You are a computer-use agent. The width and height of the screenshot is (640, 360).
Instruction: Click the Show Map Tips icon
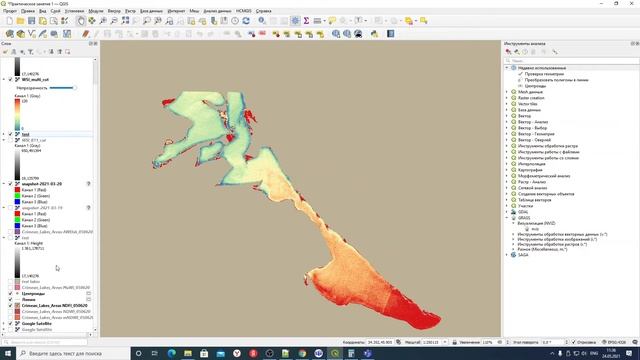[x=332, y=21]
